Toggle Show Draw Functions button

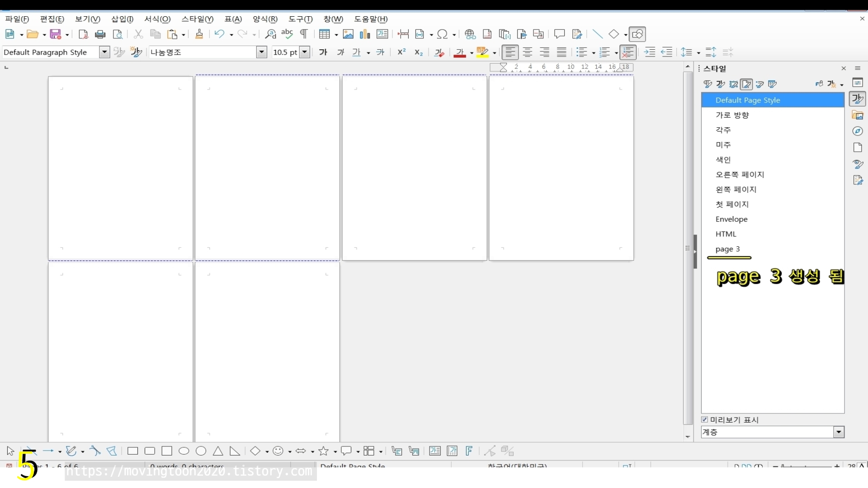[637, 34]
